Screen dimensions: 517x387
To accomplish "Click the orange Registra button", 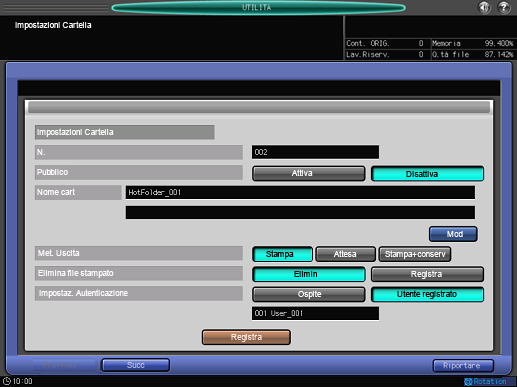I will 246,337.
